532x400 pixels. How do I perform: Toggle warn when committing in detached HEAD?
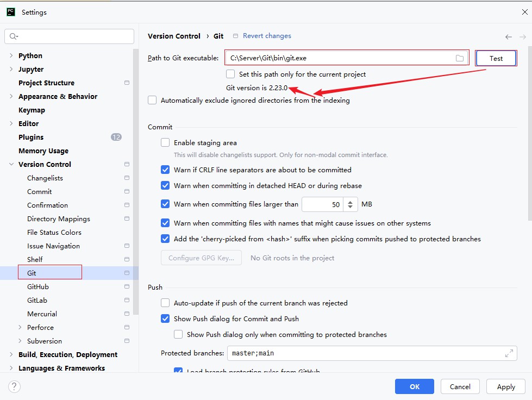165,185
